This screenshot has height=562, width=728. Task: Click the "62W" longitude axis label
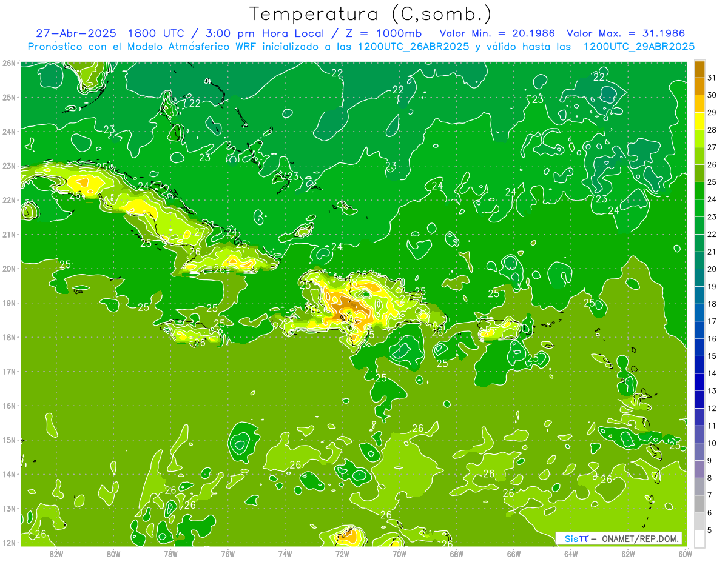tap(628, 554)
